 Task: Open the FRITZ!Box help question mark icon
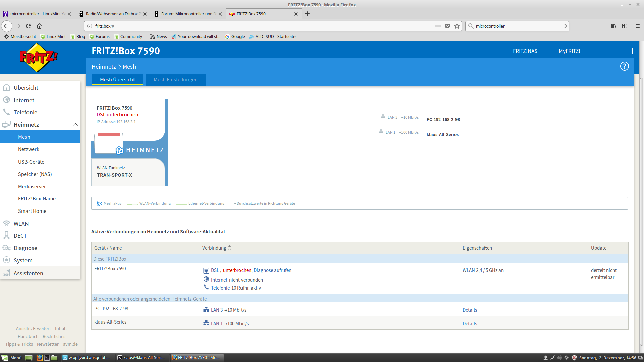coord(624,66)
